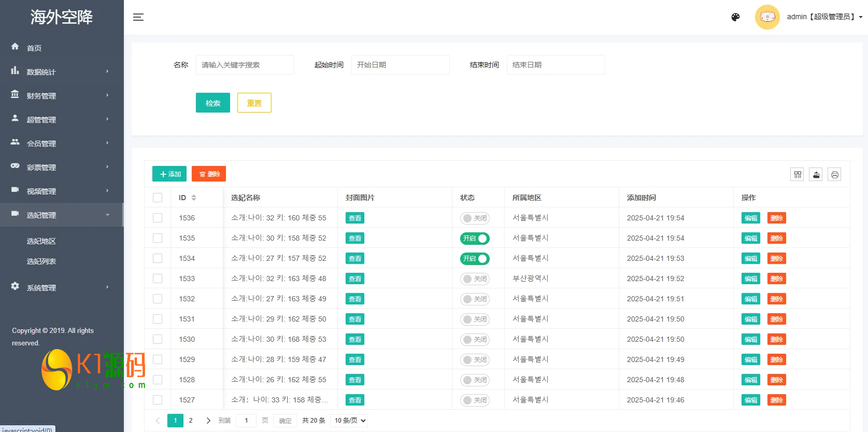Click the 添加 add button
The image size is (868, 432).
169,174
